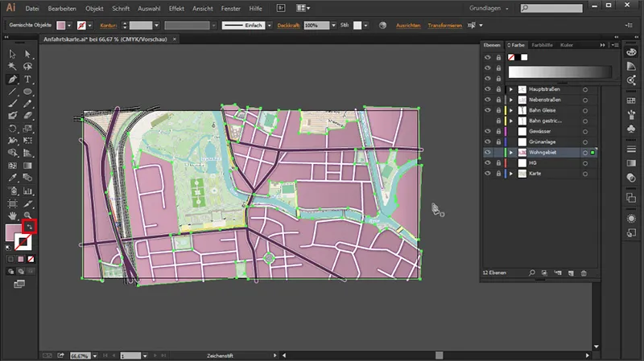The image size is (644, 361).
Task: Open the Fenster menu
Action: 230,8
